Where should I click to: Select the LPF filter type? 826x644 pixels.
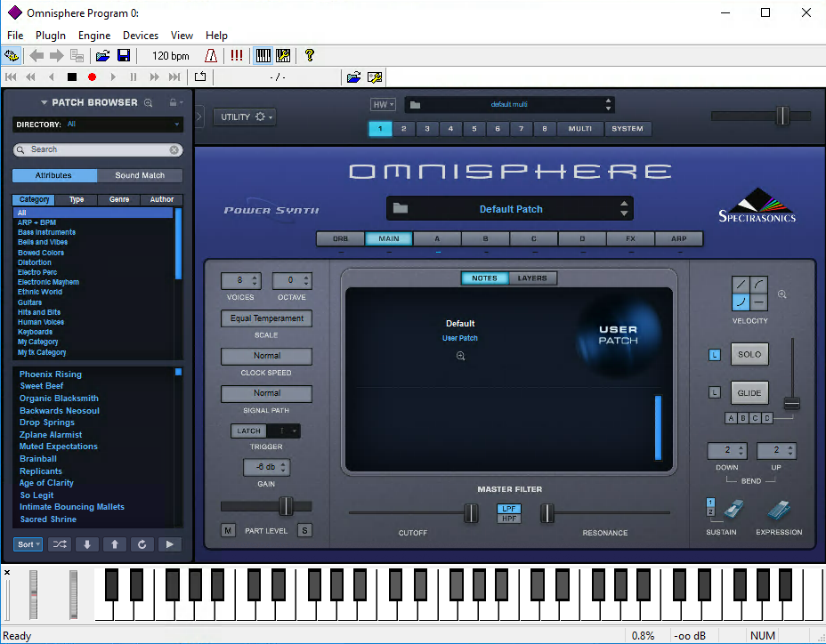pyautogui.click(x=509, y=509)
